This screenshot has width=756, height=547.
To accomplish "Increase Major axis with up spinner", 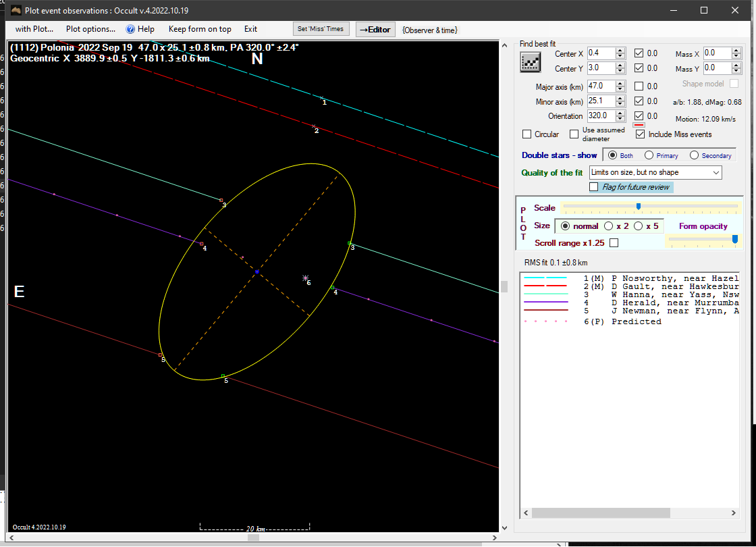I will 620,84.
